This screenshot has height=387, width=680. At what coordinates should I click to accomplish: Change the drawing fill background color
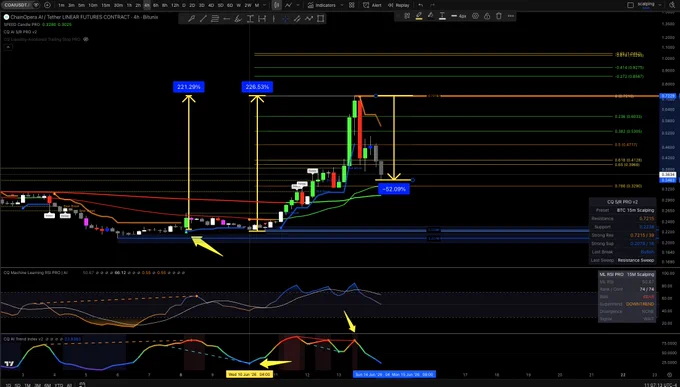pyautogui.click(x=430, y=16)
